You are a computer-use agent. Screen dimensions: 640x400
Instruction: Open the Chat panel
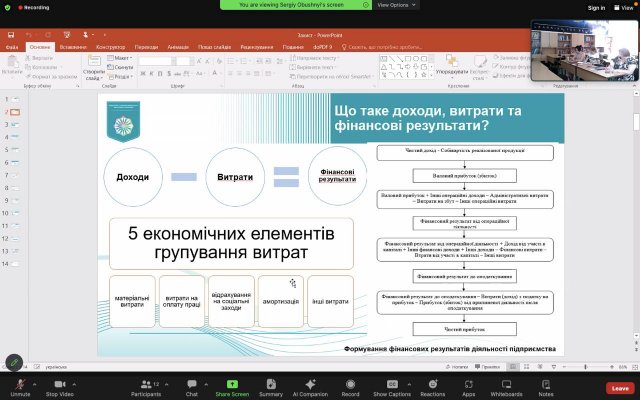tap(192, 385)
